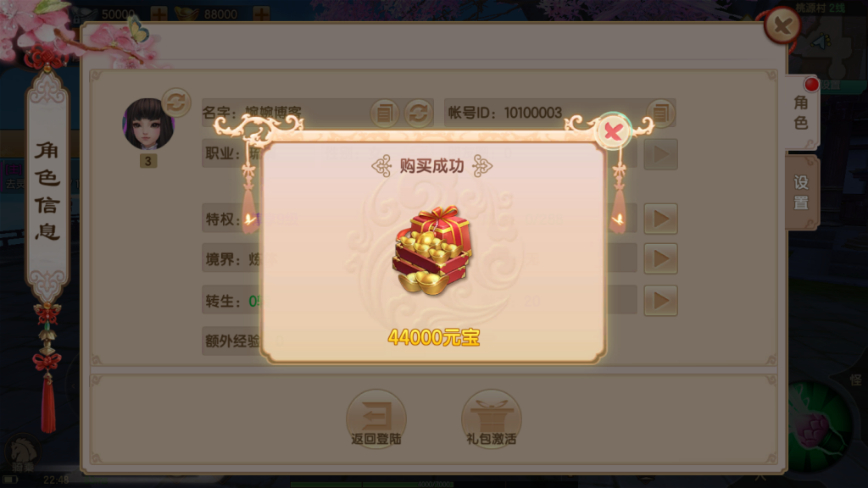868x488 pixels.
Task: Click the treasure chest gift image
Action: point(432,251)
